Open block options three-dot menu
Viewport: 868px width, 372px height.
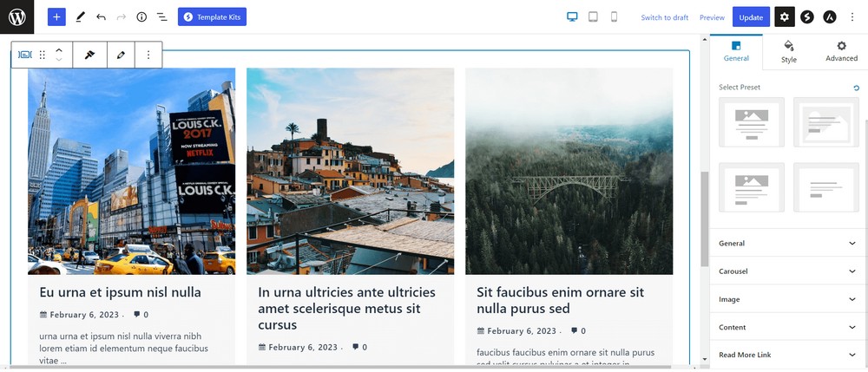click(148, 55)
